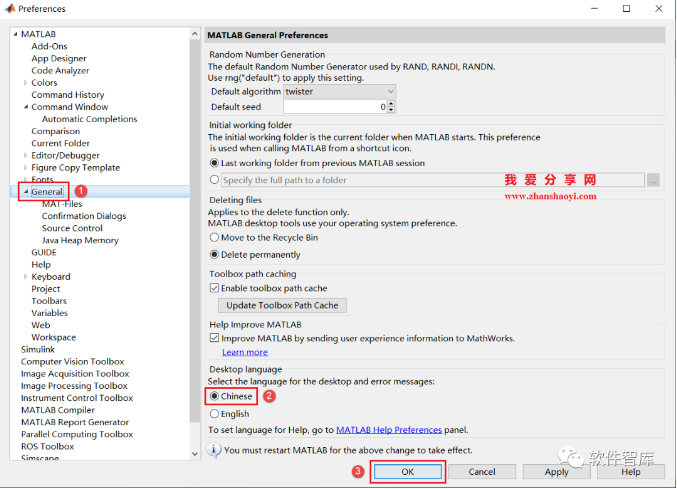677x489 pixels.
Task: Click the info icon beside restart notice
Action: (213, 450)
